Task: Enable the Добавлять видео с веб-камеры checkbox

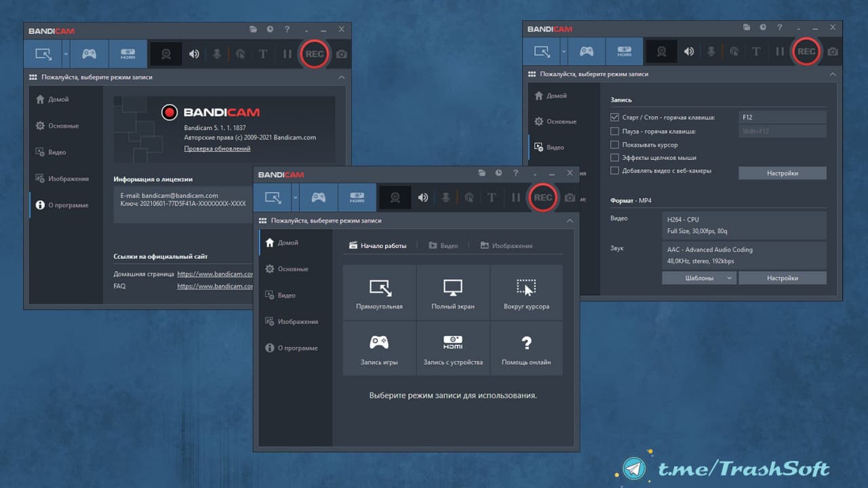Action: (x=614, y=171)
